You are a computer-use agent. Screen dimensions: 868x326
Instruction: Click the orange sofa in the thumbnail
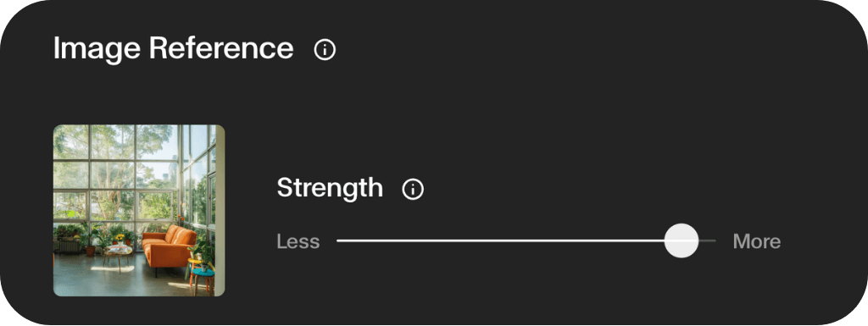(x=170, y=249)
